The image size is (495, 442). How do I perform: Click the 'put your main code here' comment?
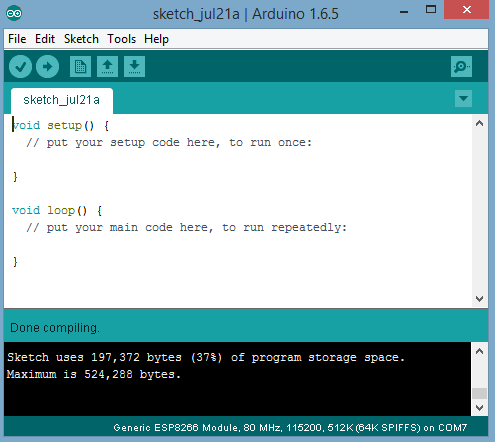tap(187, 228)
